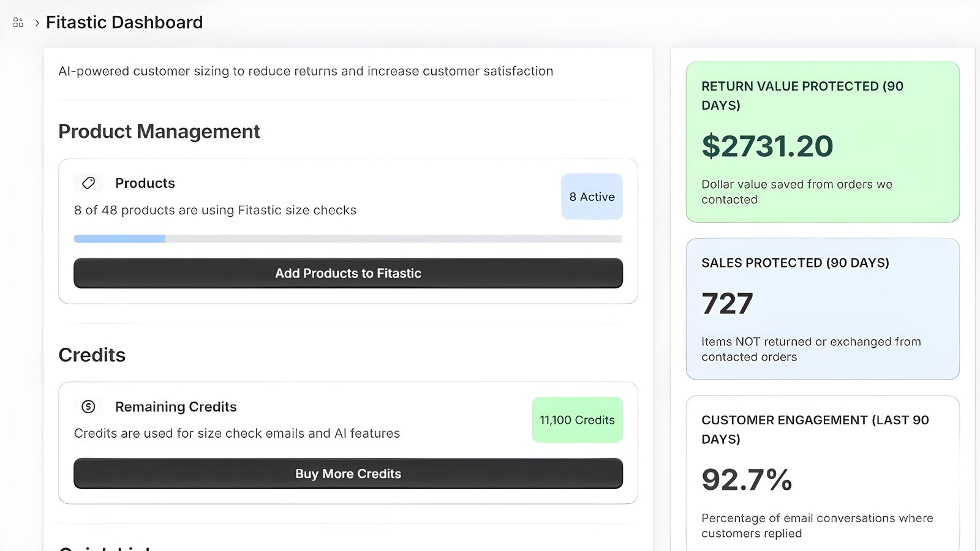Image resolution: width=980 pixels, height=551 pixels.
Task: Select the Fitastic Dashboard page title
Action: click(x=124, y=23)
